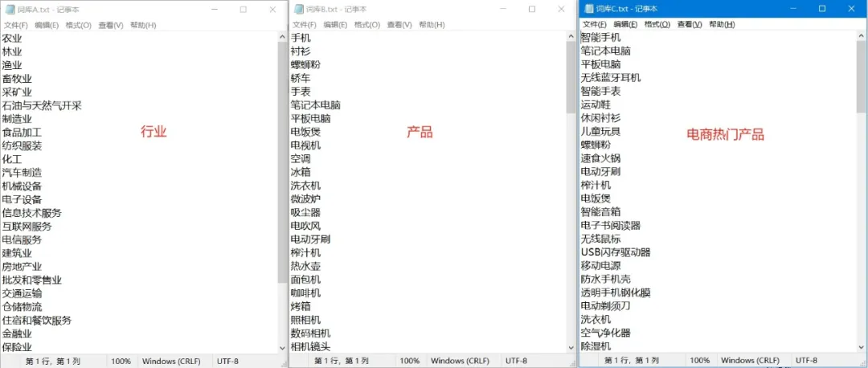Screen dimensions: 868x368
Task: Click the line 无线蓝牙耳机 in 词库C
Action: pos(611,77)
